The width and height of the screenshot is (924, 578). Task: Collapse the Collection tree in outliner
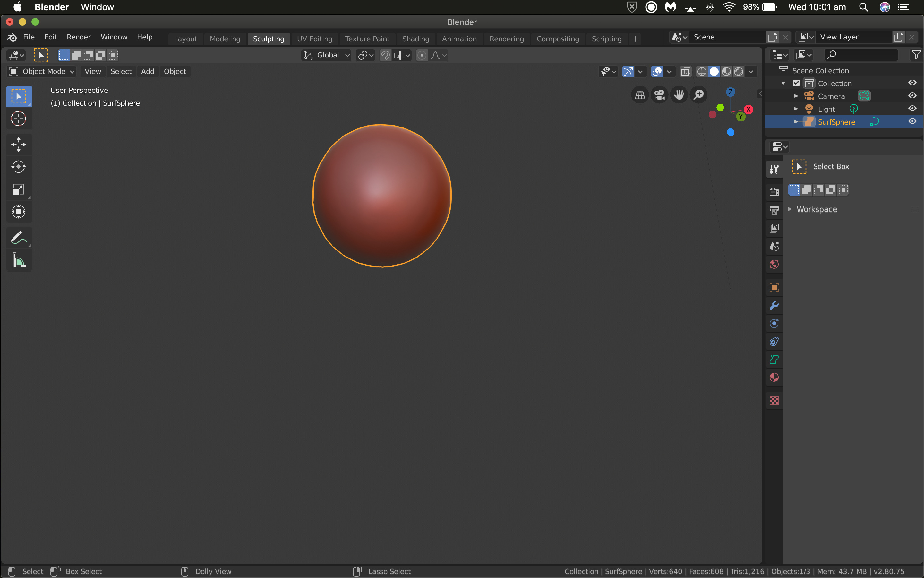click(x=783, y=83)
